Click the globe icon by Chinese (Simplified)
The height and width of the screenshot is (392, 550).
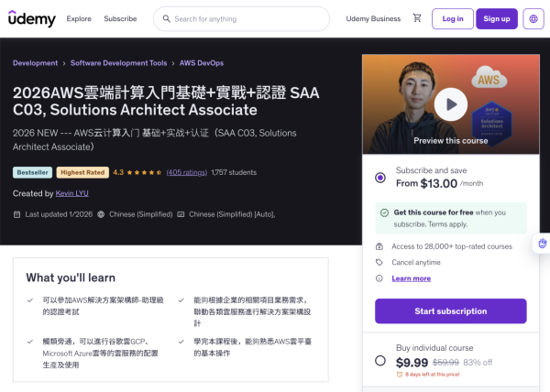tap(101, 214)
